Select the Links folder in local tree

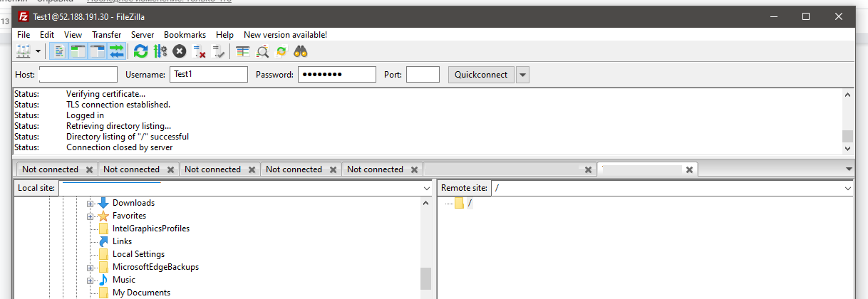coord(122,241)
